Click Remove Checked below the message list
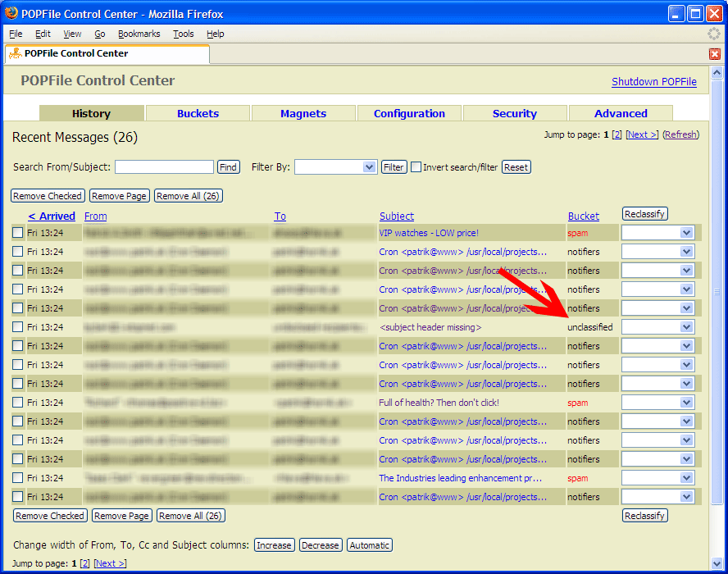 point(50,516)
